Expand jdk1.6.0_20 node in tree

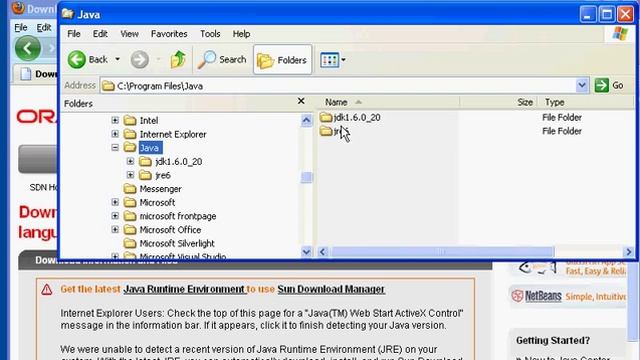pyautogui.click(x=130, y=161)
